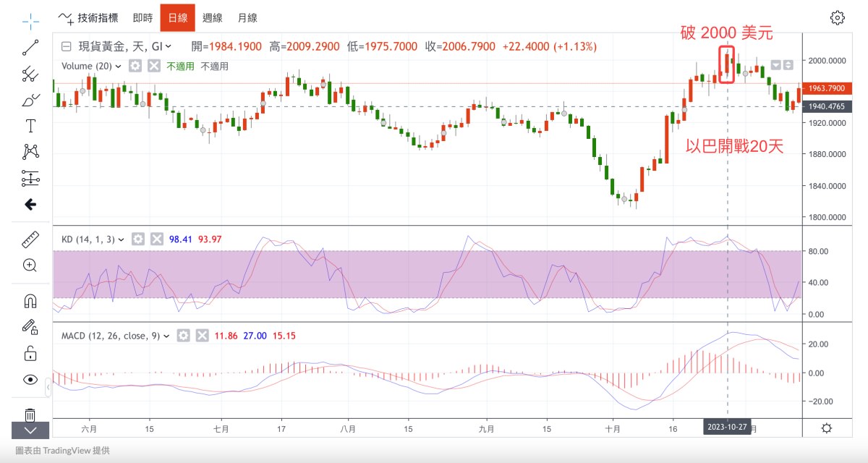The width and height of the screenshot is (868, 463).
Task: Open chart settings gear at top right
Action: [x=838, y=18]
